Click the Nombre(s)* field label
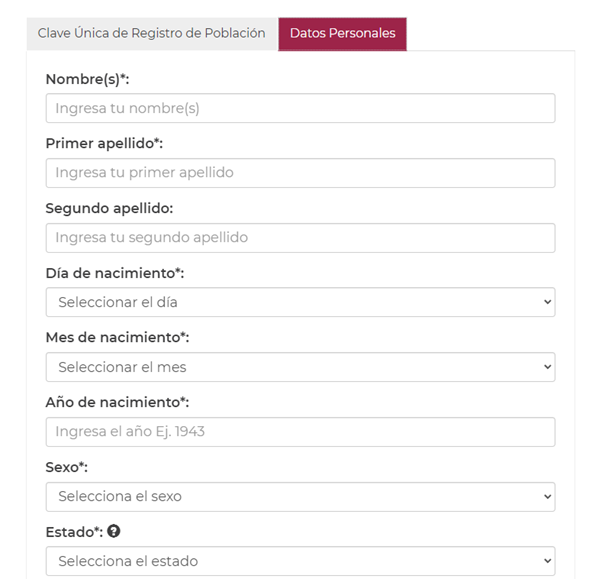Image resolution: width=589 pixels, height=579 pixels. click(x=88, y=79)
